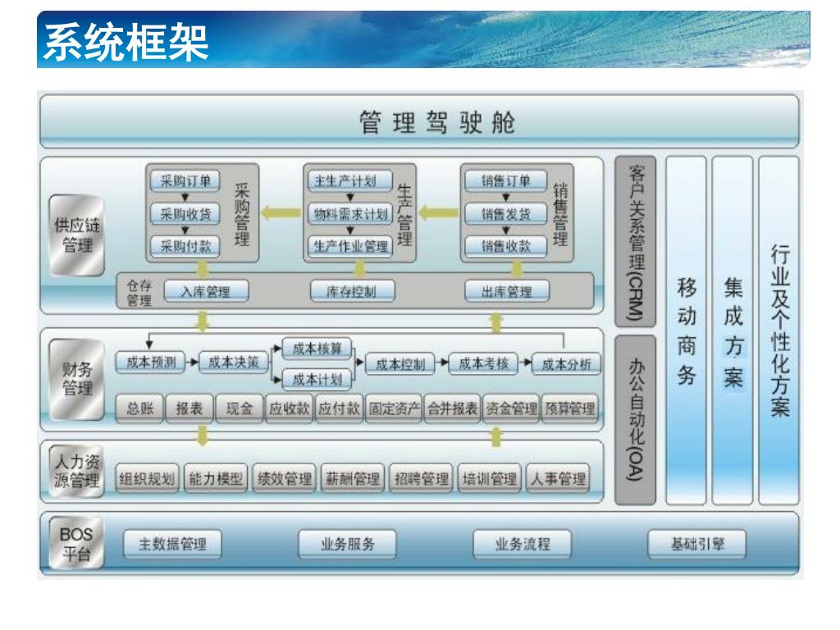This screenshot has width=840, height=630.
Task: Click the 入库管理 box
Action: [206, 291]
